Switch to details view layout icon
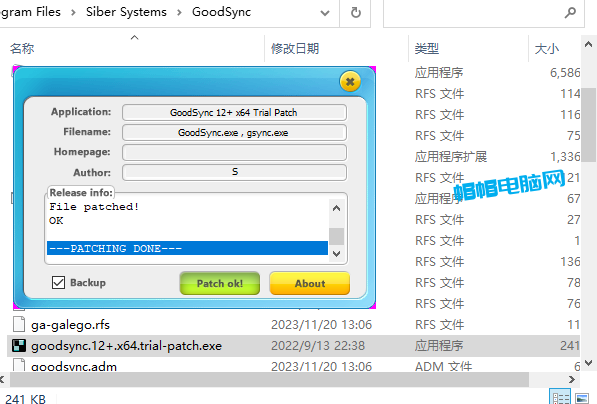The width and height of the screenshot is (597, 404). click(x=560, y=397)
